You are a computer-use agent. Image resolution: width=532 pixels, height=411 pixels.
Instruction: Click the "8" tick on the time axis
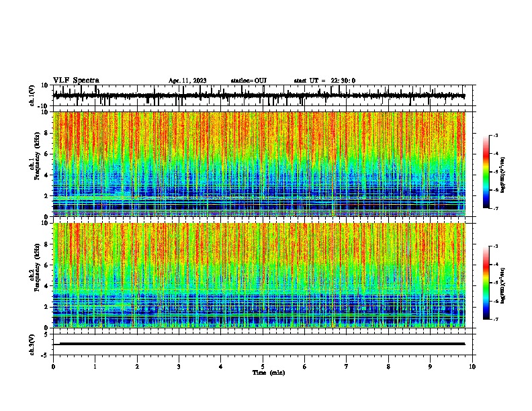(x=388, y=367)
